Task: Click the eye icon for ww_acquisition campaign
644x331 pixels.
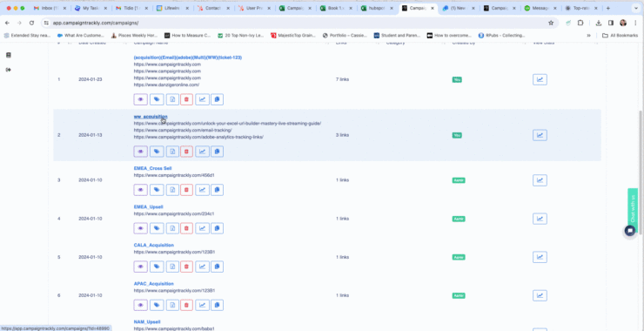Action: point(140,152)
